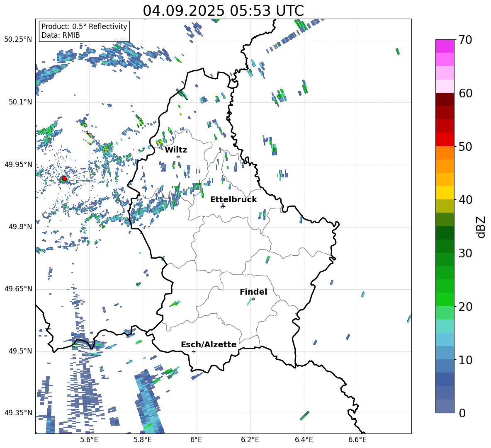The height and width of the screenshot is (448, 491).
Task: Click the 6°E longitude label
Action: (196, 440)
